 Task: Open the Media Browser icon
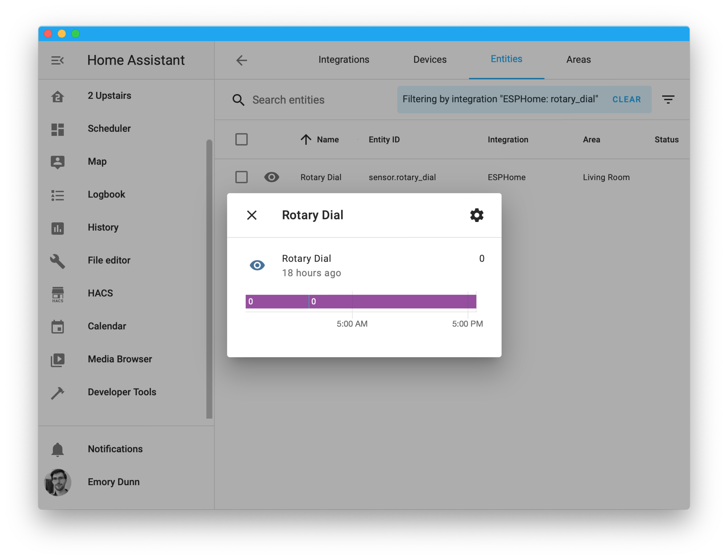click(57, 360)
